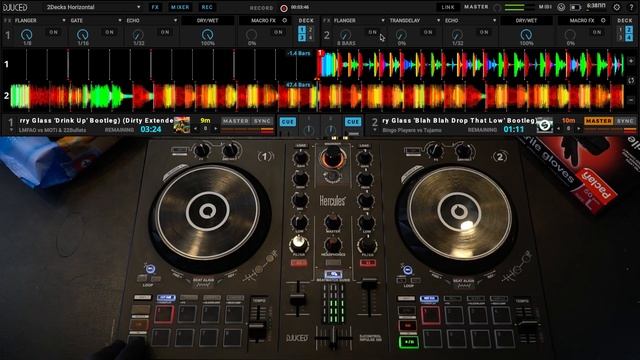The width and height of the screenshot is (640, 360).
Task: Click the FX 1 Gate knob showing 1/16
Action: coord(82,35)
